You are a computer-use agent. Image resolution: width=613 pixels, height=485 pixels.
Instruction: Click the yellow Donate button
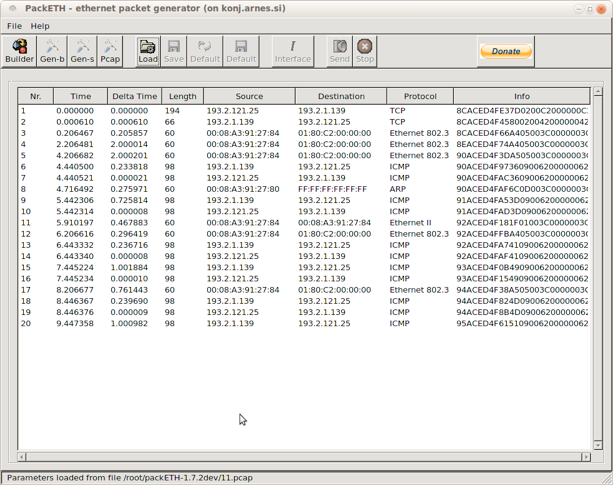(505, 51)
